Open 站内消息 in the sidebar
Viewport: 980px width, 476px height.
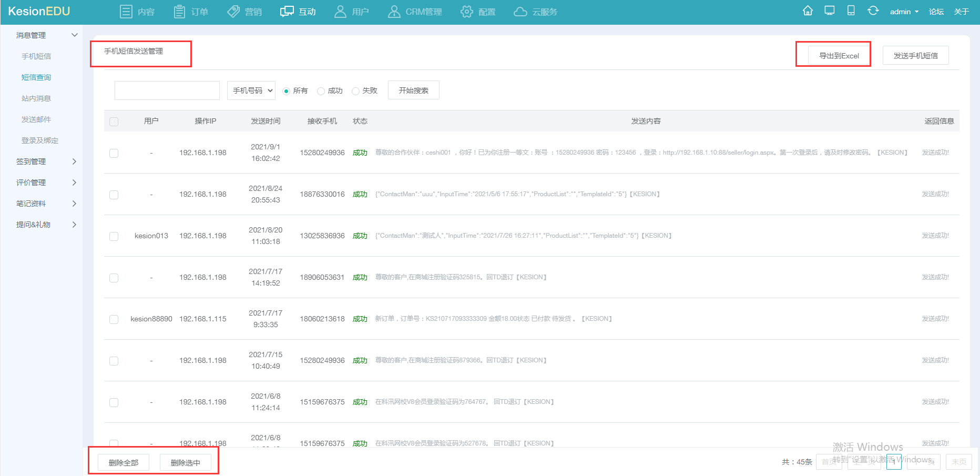tap(36, 98)
